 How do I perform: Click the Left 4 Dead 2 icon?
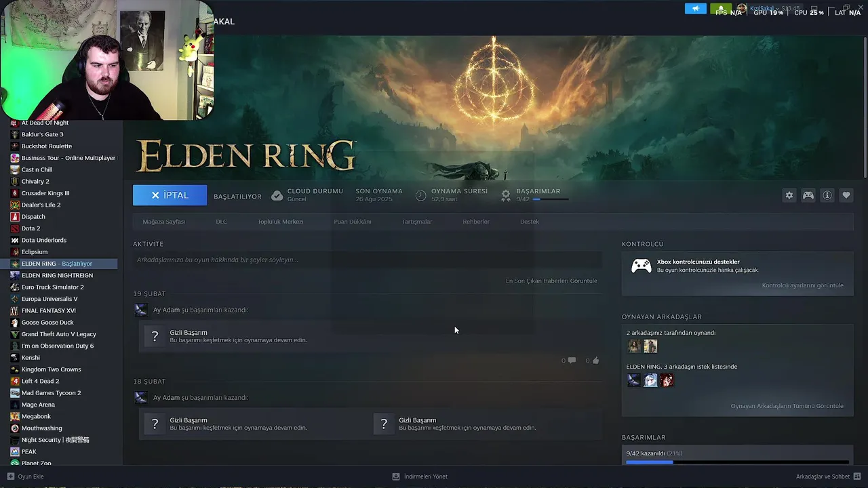click(x=15, y=381)
